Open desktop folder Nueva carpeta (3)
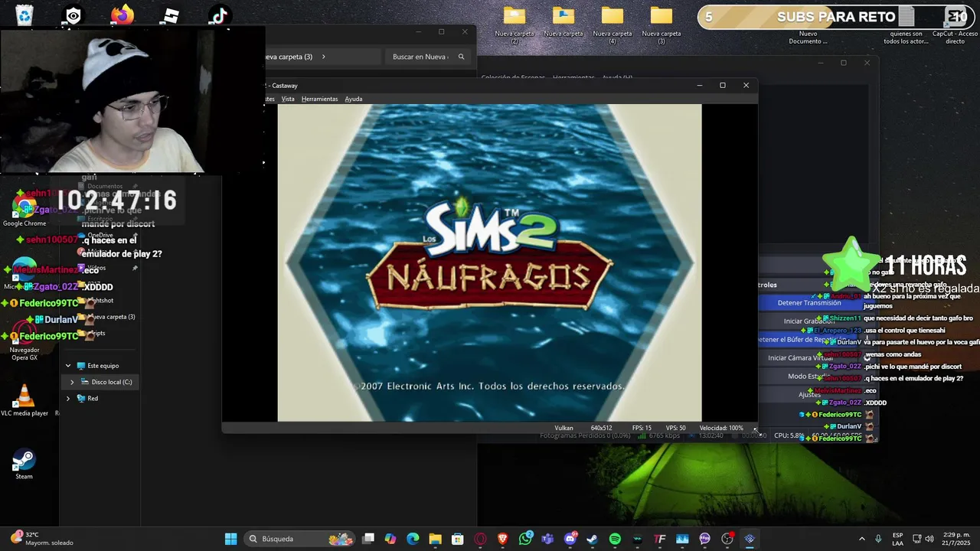980x551 pixels. click(661, 24)
